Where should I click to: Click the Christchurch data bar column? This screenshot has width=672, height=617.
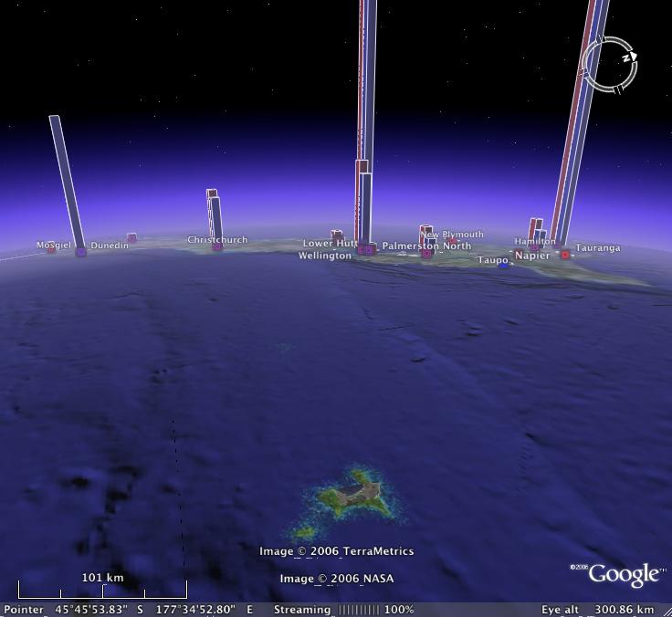point(215,215)
